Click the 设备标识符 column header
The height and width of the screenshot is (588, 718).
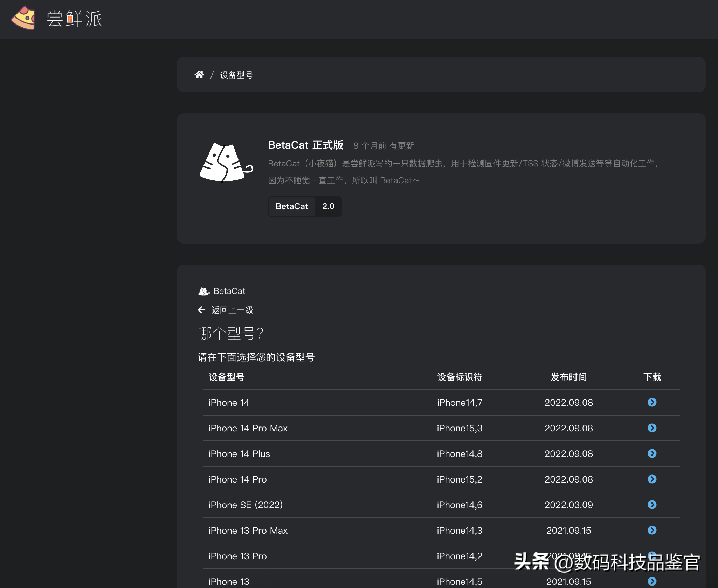pos(460,377)
